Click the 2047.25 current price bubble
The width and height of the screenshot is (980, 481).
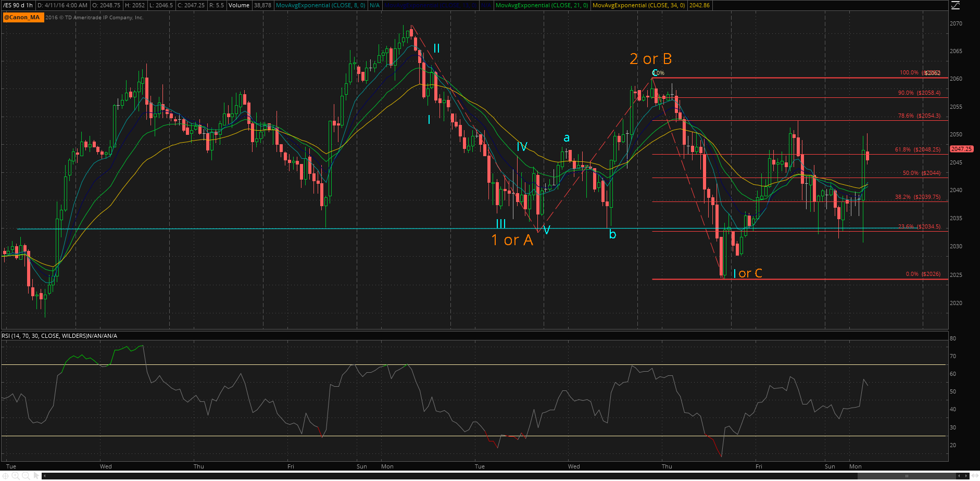tap(961, 149)
